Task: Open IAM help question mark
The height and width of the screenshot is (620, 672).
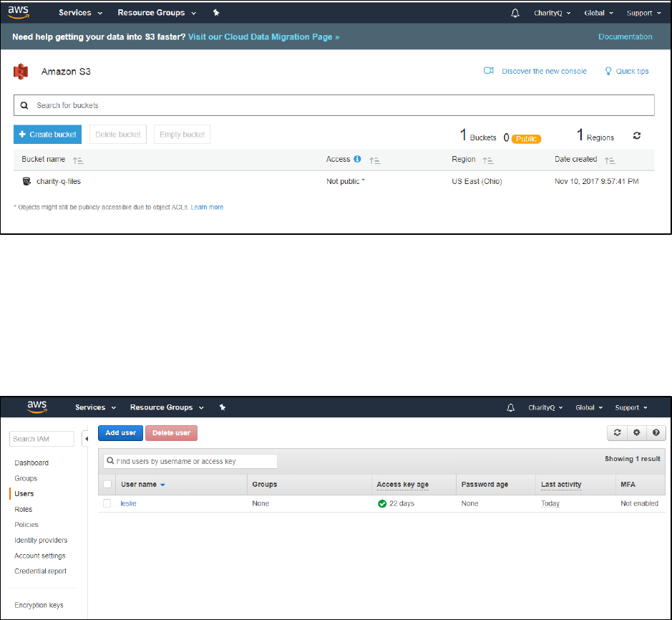Action: [x=656, y=432]
